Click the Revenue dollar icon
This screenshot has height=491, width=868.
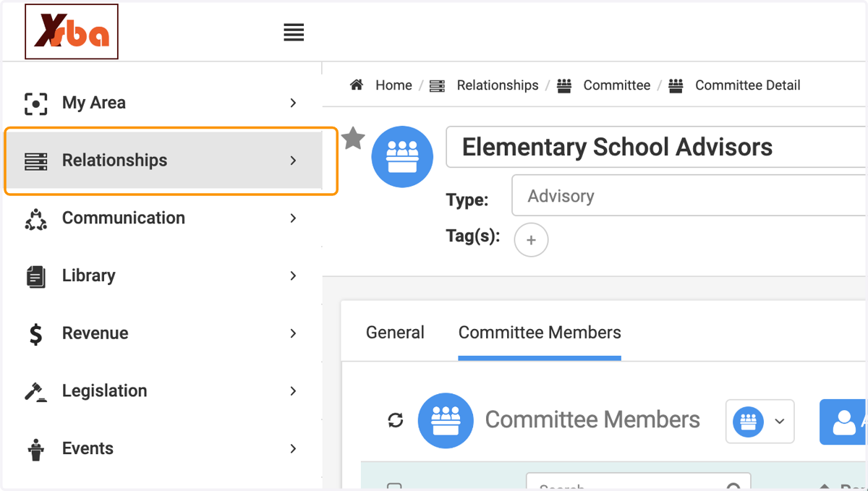point(35,334)
